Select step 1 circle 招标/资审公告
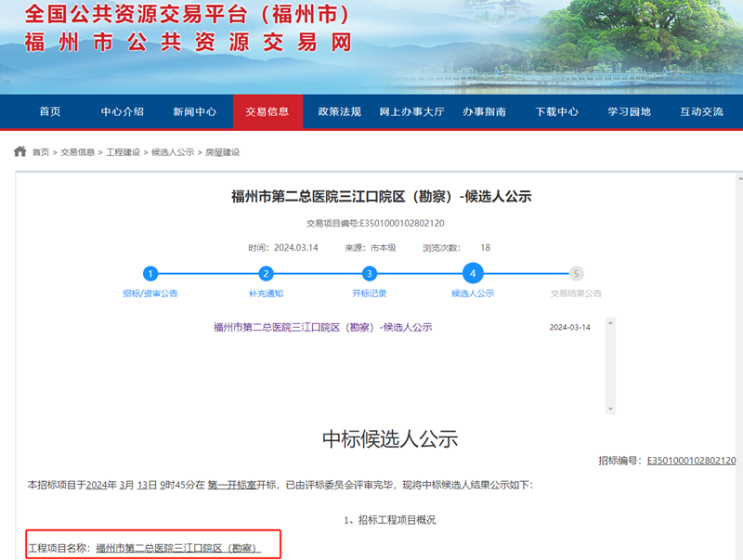Image resolution: width=743 pixels, height=560 pixels. click(150, 273)
